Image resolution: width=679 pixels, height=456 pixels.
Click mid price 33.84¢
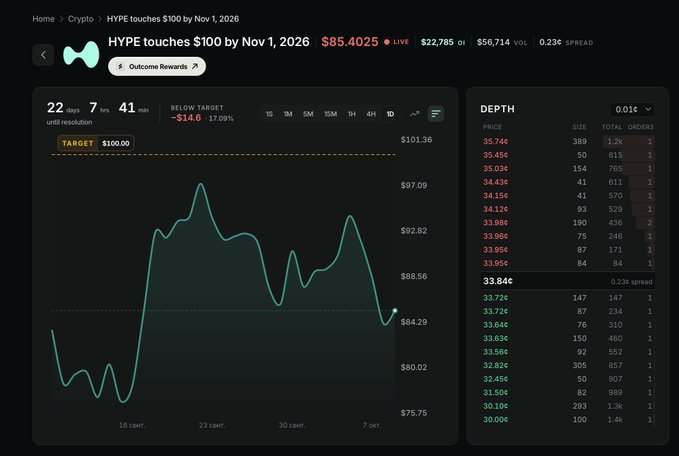[x=498, y=281]
